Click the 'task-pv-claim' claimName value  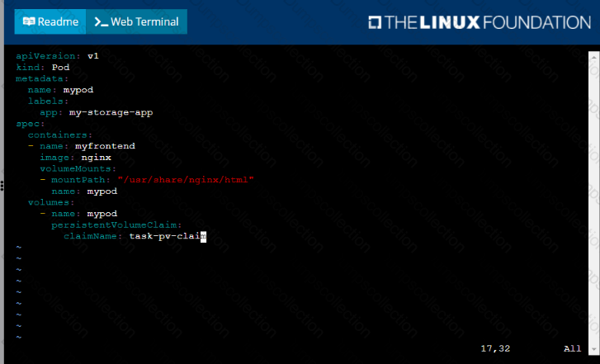point(167,235)
